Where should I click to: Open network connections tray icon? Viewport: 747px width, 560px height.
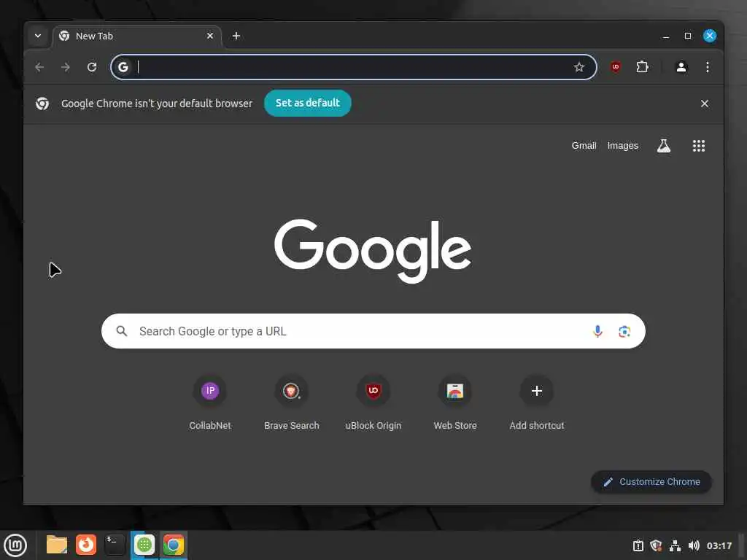tap(675, 545)
